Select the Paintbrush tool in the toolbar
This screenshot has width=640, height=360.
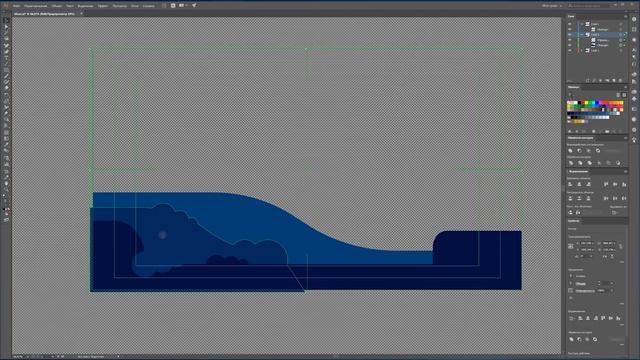(x=7, y=76)
